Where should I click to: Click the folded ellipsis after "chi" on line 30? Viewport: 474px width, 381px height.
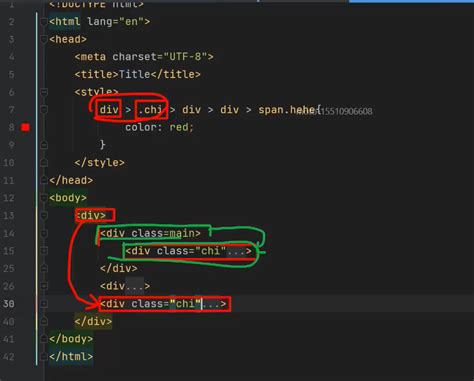click(x=211, y=303)
